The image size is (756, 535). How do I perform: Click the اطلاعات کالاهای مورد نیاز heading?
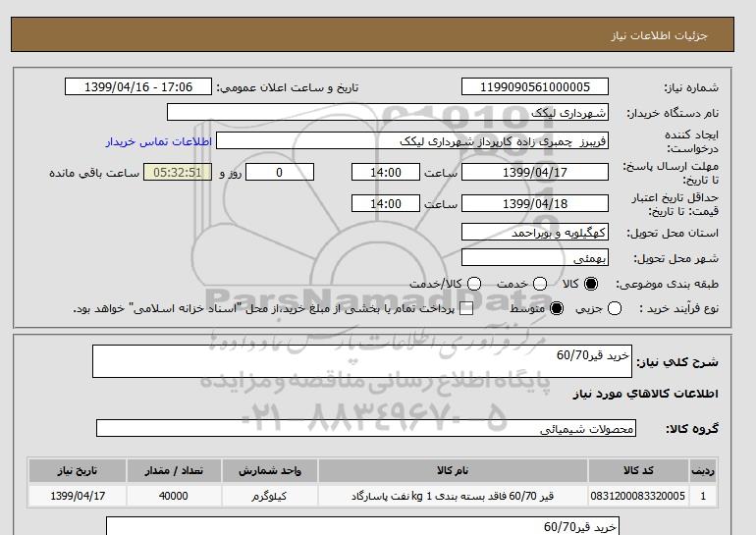click(x=646, y=394)
